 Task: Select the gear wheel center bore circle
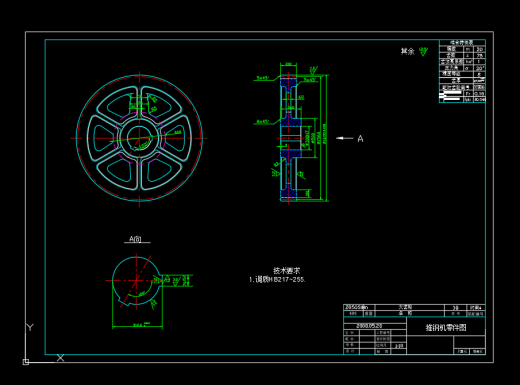(139, 138)
